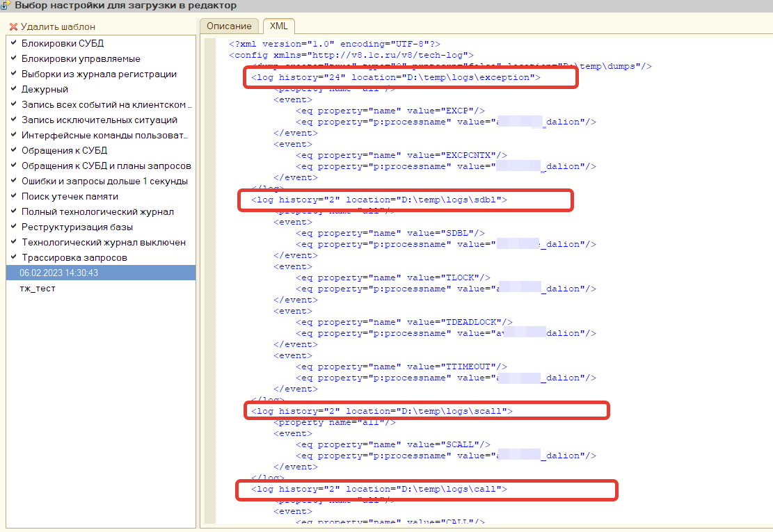Click the check mark icon beside Дежурный
This screenshot has width=773, height=532.
point(13,89)
